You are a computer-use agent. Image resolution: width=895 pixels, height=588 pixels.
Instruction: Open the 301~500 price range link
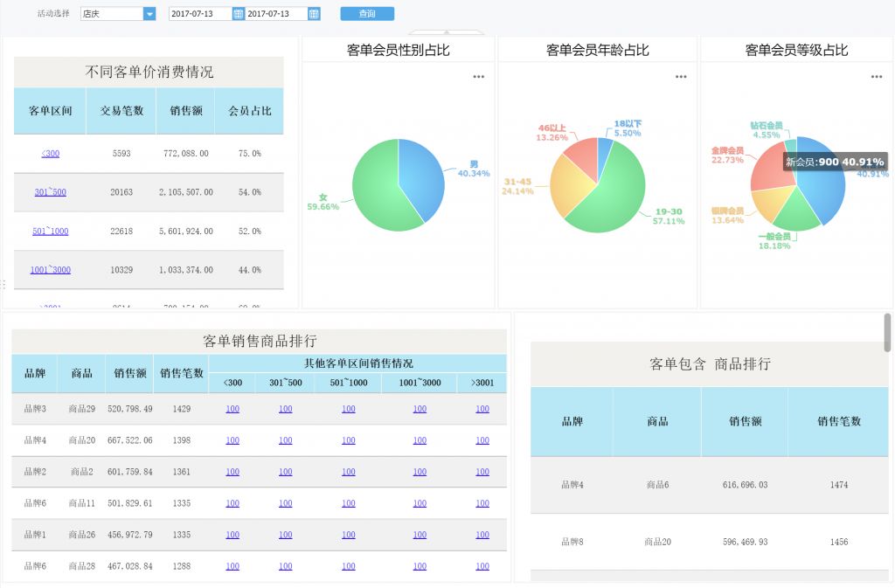50,192
